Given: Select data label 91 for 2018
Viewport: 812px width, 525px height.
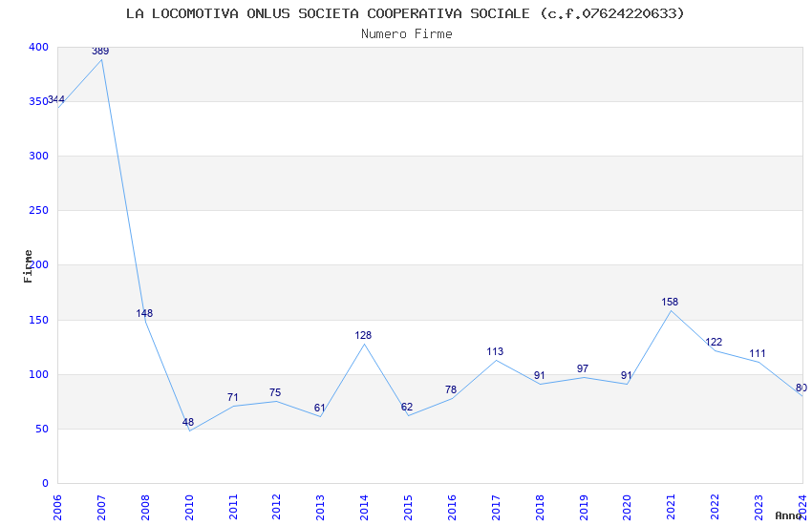Looking at the screenshot, I should click(539, 375).
